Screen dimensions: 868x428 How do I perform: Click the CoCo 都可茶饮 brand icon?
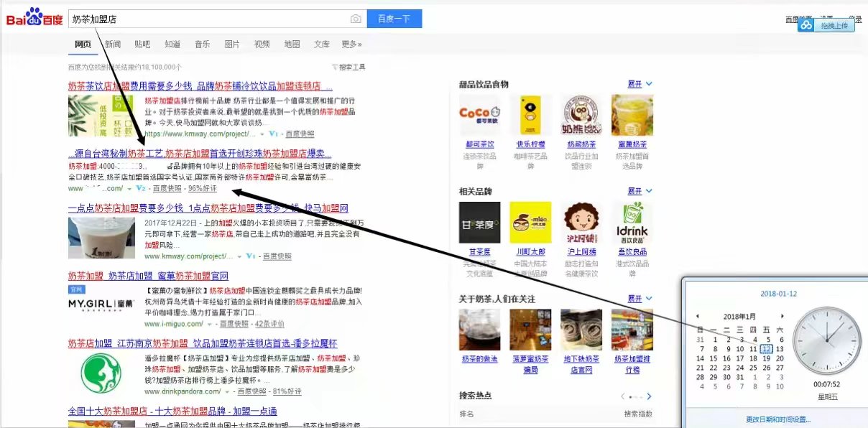click(x=480, y=115)
